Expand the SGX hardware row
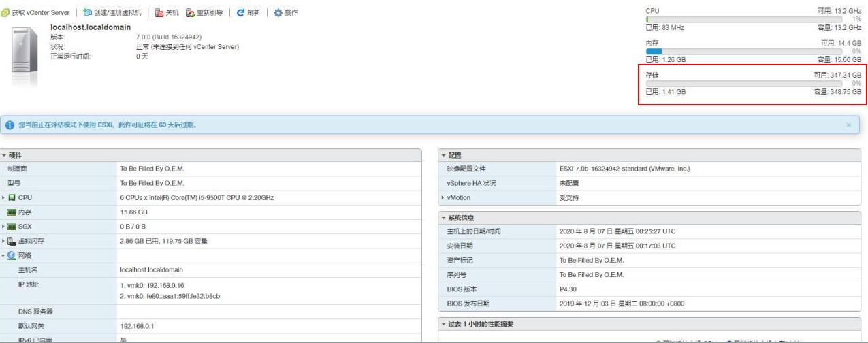 3,226
